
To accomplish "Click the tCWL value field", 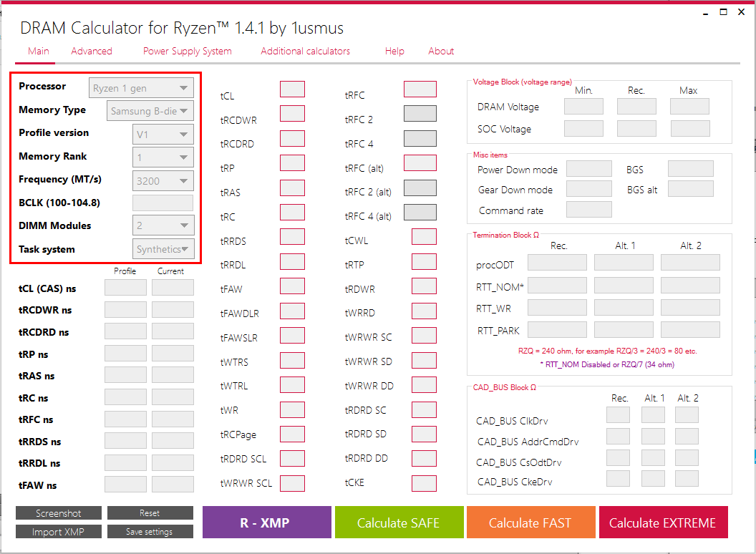I will [x=424, y=237].
